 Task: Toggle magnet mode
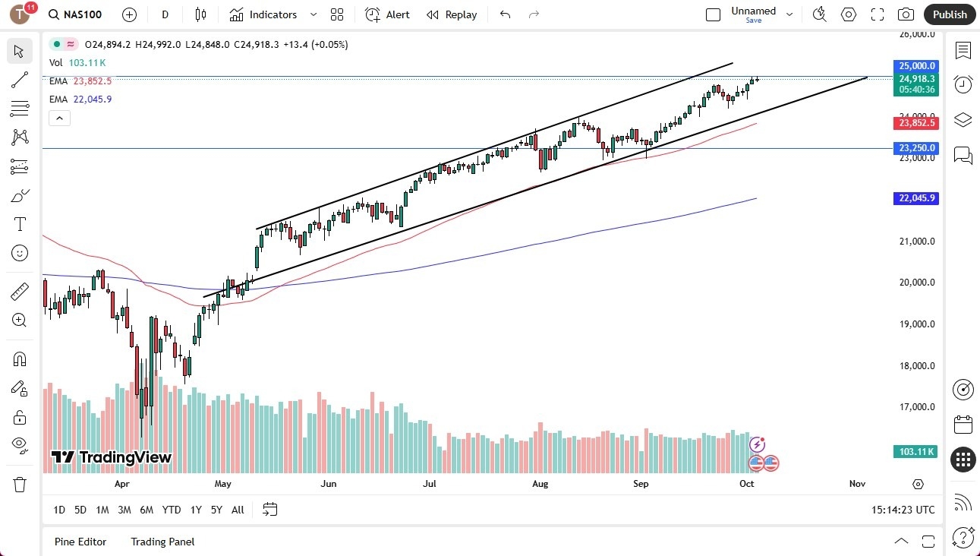pos(19,359)
